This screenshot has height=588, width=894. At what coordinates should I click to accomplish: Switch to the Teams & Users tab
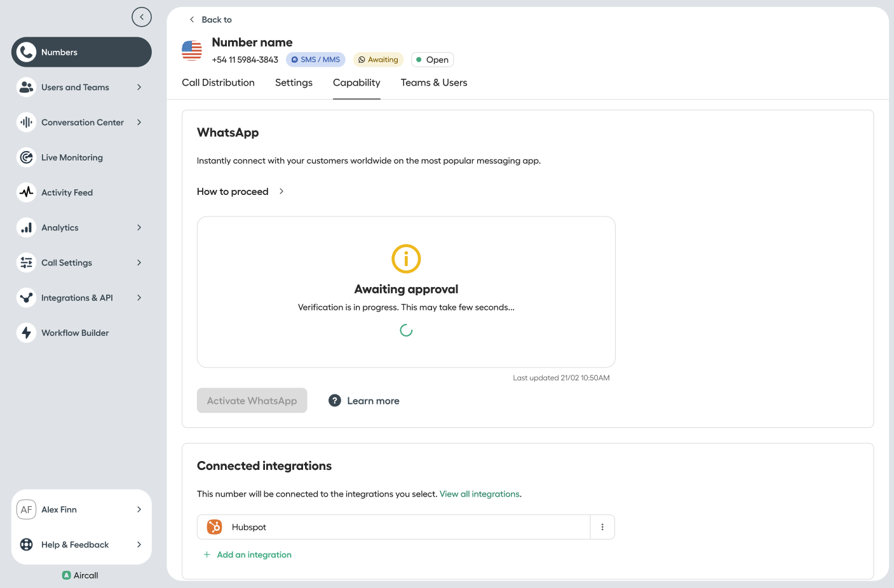[434, 83]
